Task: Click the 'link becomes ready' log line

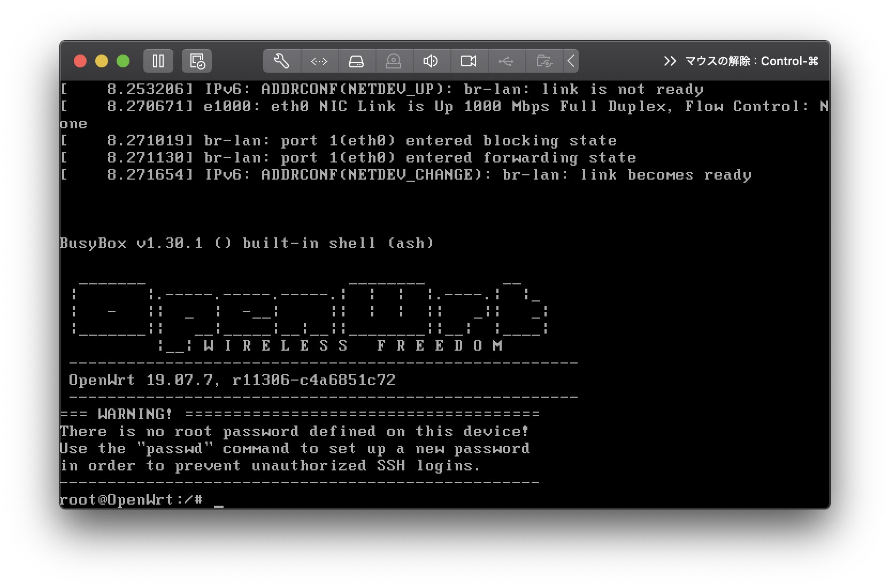Action: [x=406, y=175]
